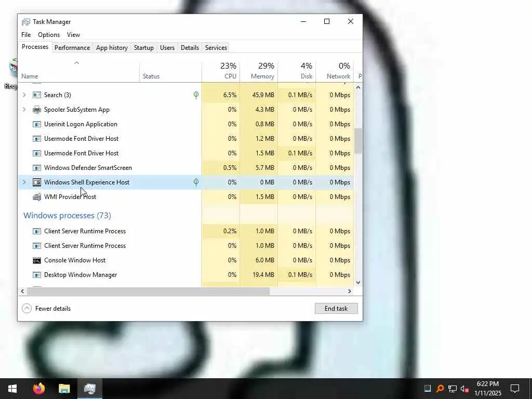Viewport: 532px width, 399px height.
Task: Click the Windows Defender SmartScreen icon
Action: pyautogui.click(x=37, y=168)
